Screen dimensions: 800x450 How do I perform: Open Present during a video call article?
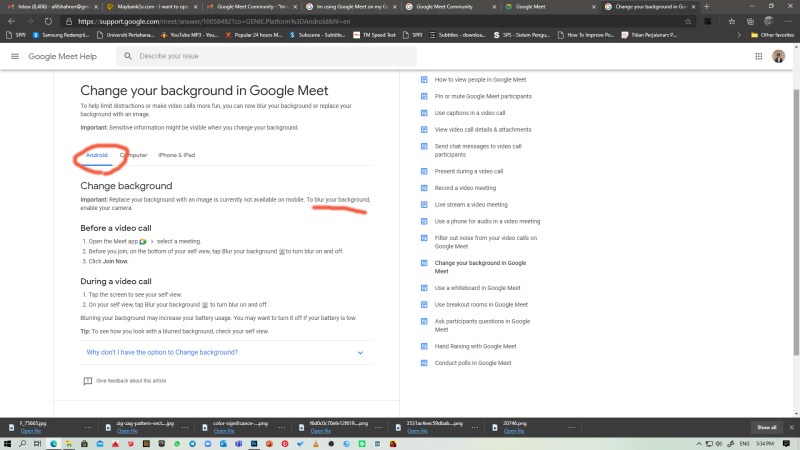(x=468, y=171)
